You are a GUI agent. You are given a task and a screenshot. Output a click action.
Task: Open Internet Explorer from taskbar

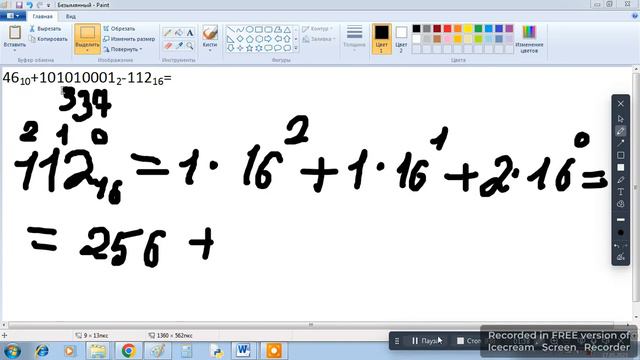[x=42, y=351]
